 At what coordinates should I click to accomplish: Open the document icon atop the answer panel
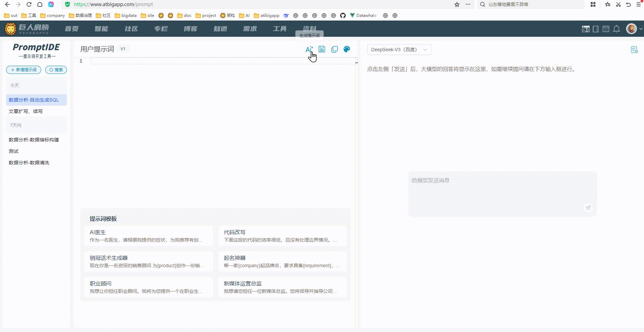(x=635, y=50)
